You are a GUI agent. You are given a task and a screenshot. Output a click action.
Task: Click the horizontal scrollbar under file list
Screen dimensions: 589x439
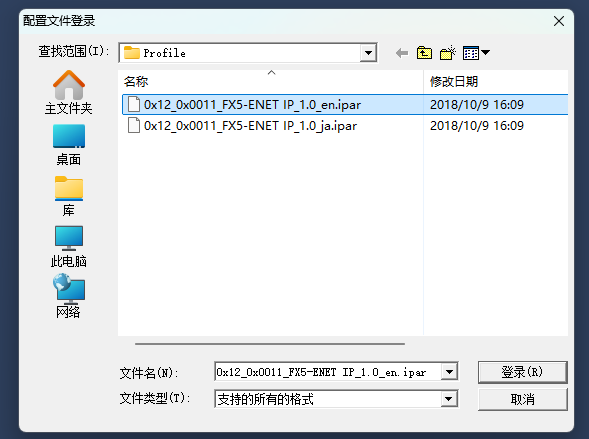(x=270, y=344)
